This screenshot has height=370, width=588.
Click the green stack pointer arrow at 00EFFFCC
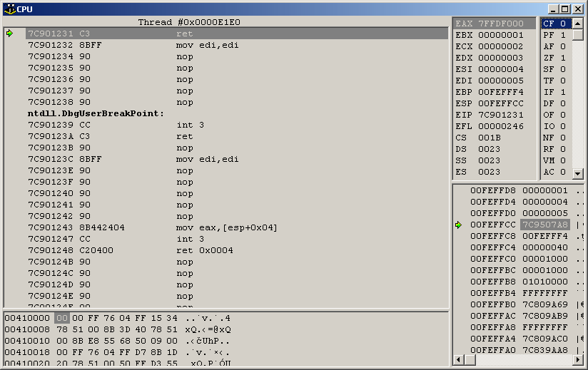coord(459,225)
